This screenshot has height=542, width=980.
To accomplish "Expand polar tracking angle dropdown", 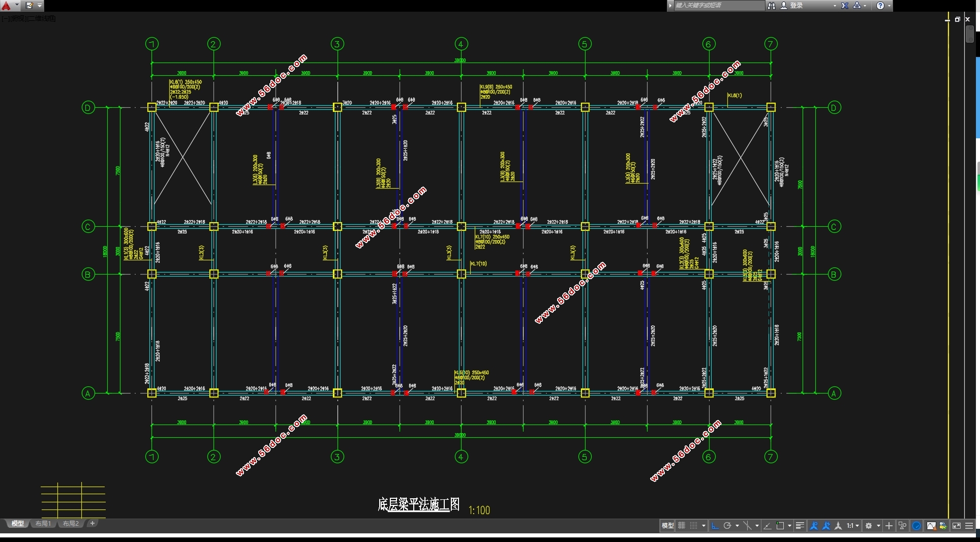I will pos(737,526).
